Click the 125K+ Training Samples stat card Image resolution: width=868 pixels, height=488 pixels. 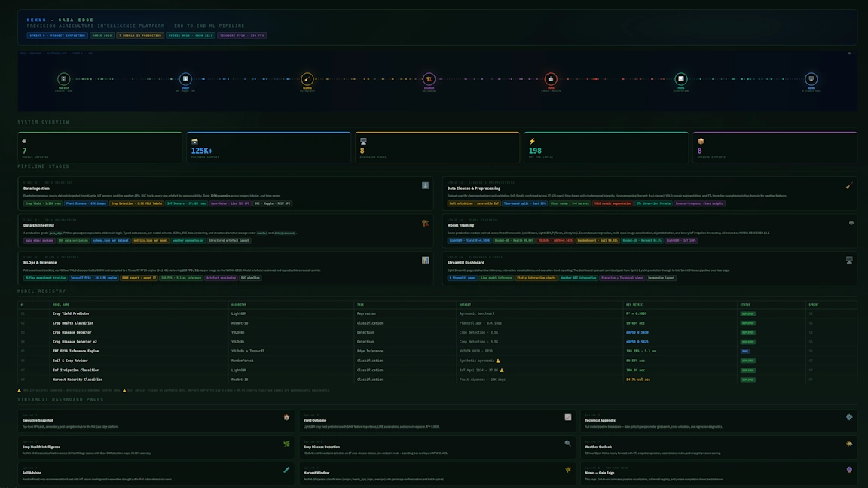tap(268, 148)
